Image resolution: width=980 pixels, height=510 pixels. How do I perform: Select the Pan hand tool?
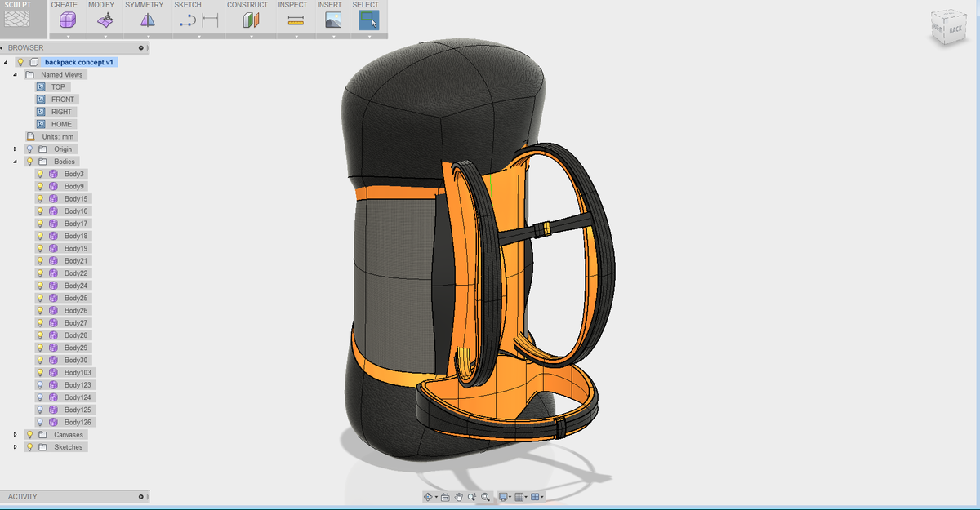(459, 496)
